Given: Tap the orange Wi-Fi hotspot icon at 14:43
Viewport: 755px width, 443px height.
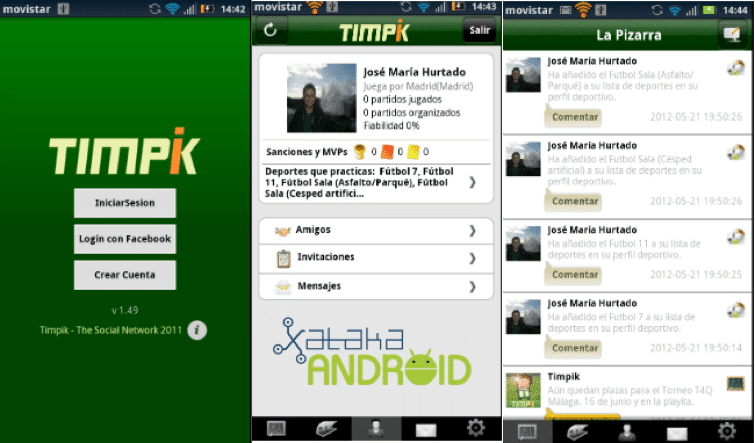Looking at the screenshot, I should pos(315,7).
